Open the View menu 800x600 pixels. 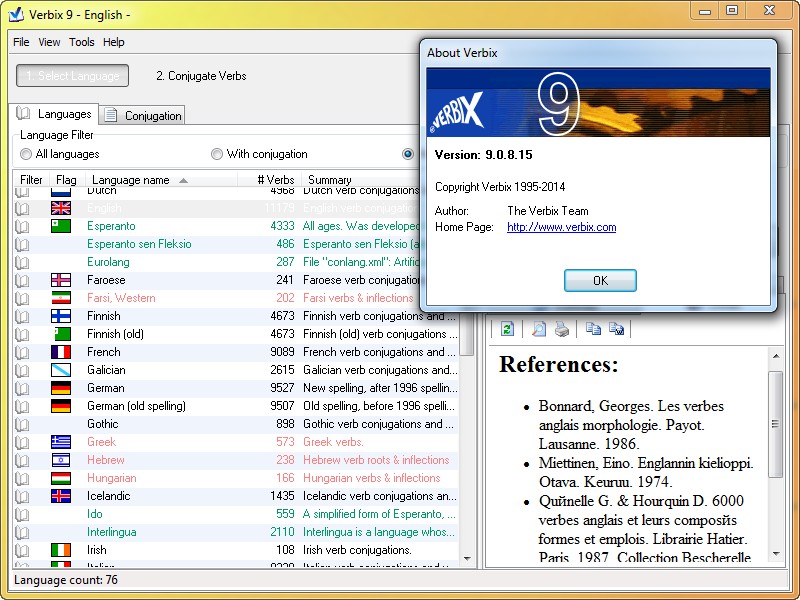[49, 42]
